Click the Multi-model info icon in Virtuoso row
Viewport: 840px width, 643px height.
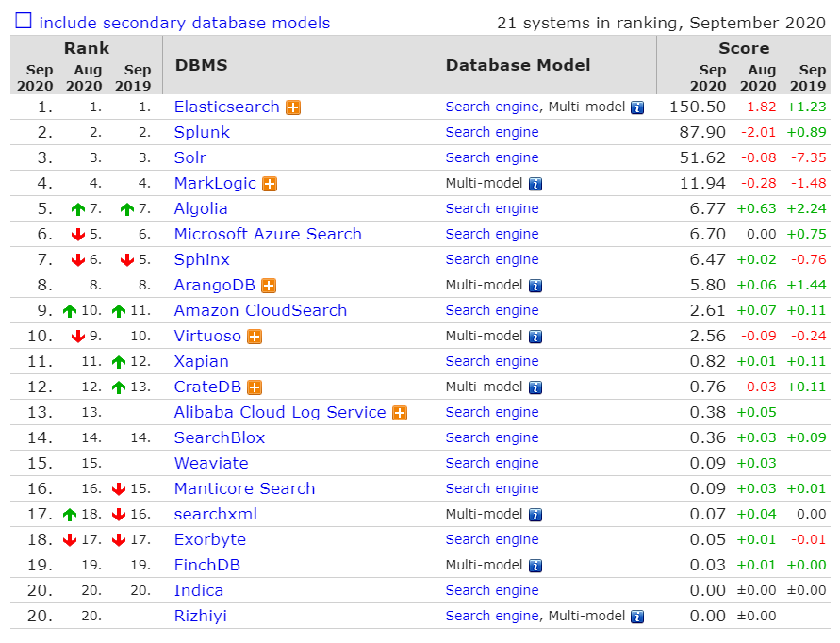(x=535, y=337)
